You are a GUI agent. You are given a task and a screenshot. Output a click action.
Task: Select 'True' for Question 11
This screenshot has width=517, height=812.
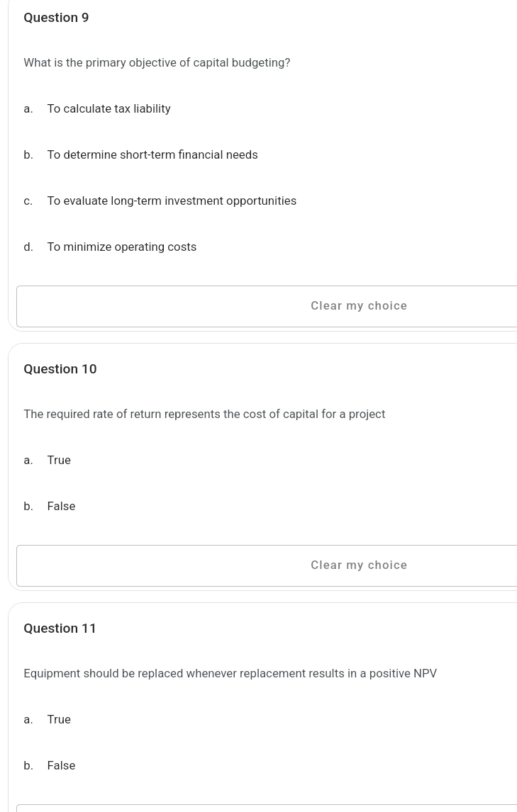[59, 719]
